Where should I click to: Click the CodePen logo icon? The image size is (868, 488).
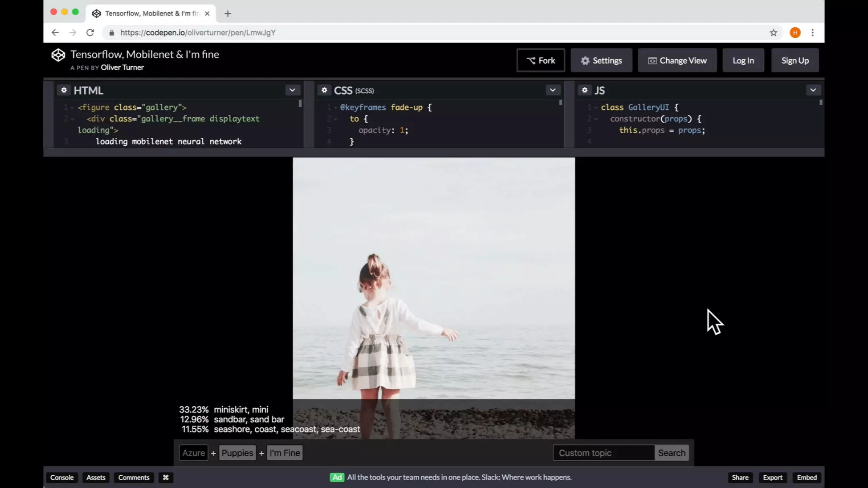coord(58,55)
